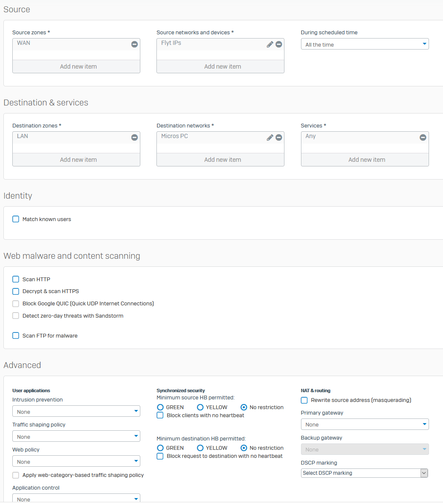Check the Scan HTTP option
The width and height of the screenshot is (443, 504).
click(16, 279)
